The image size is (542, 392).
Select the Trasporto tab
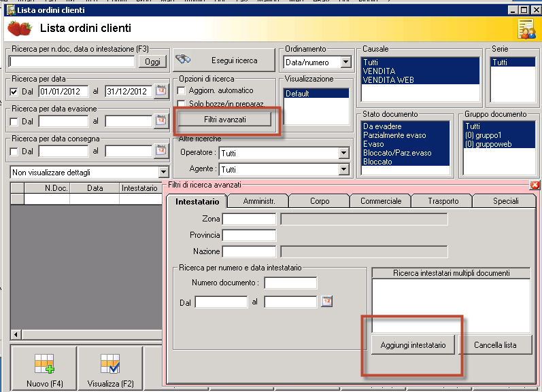pos(443,201)
